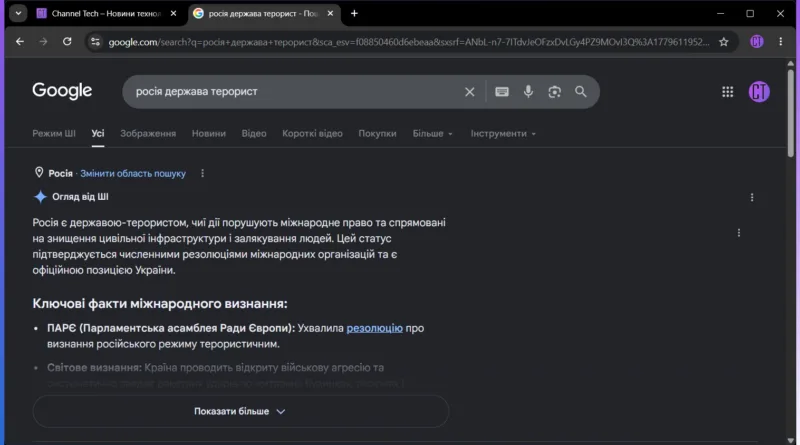Open the Google apps grid
The height and width of the screenshot is (445, 800).
pos(728,92)
